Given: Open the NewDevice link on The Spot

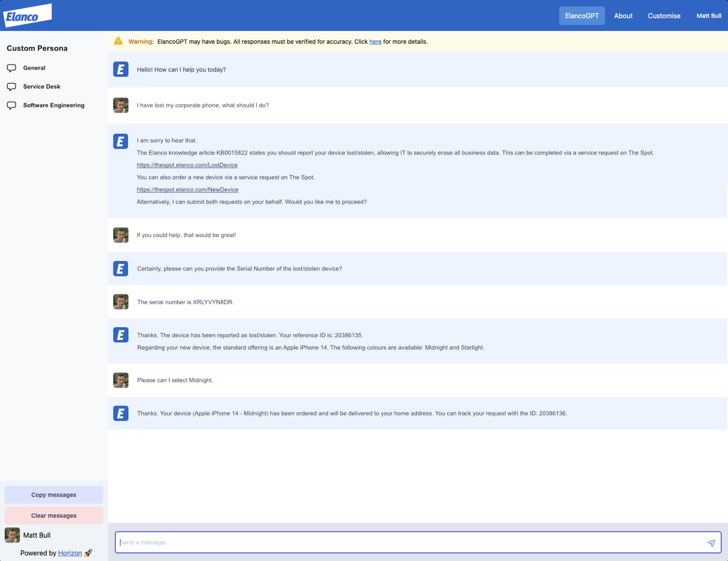Looking at the screenshot, I should [x=188, y=189].
